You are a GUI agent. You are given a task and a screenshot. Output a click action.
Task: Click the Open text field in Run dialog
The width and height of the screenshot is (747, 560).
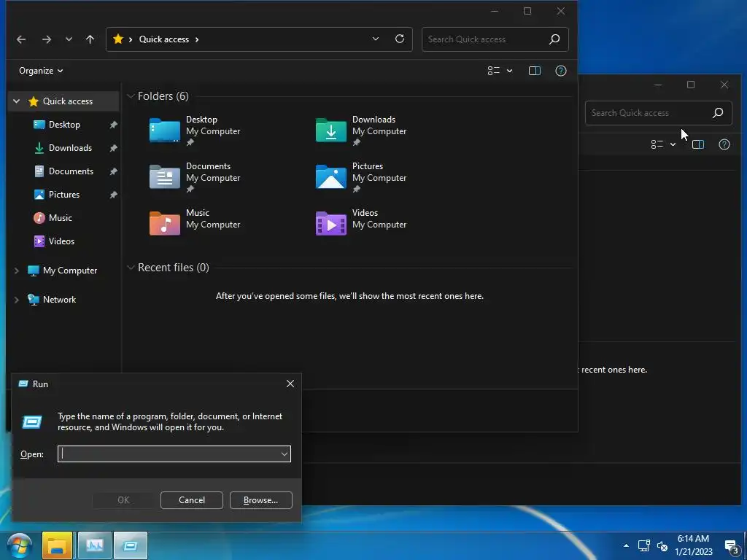[174, 454]
